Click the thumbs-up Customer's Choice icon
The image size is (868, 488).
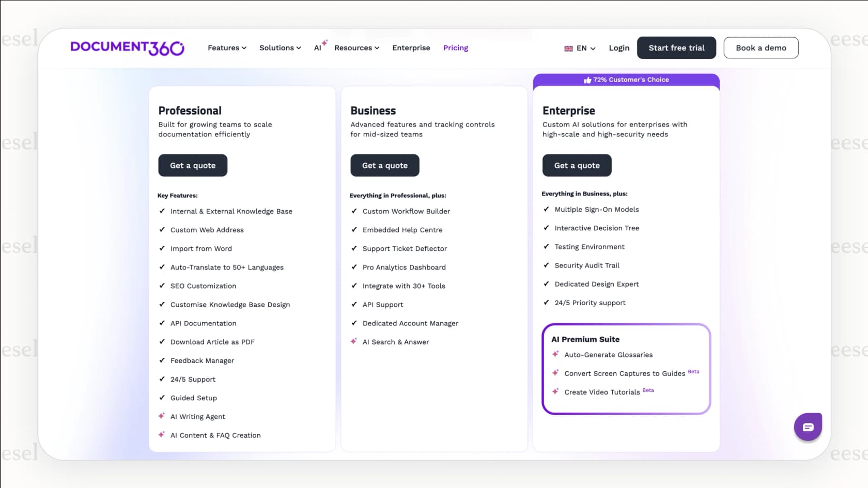(587, 80)
